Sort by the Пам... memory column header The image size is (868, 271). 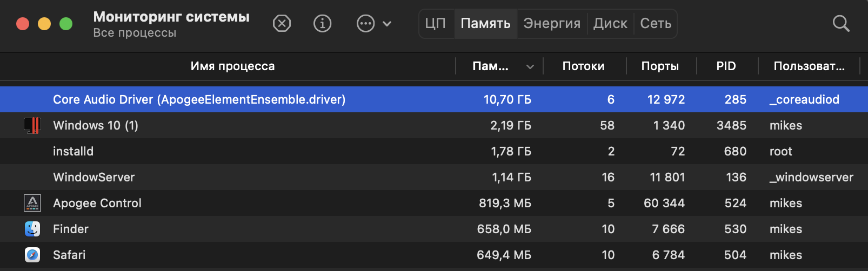tap(490, 66)
